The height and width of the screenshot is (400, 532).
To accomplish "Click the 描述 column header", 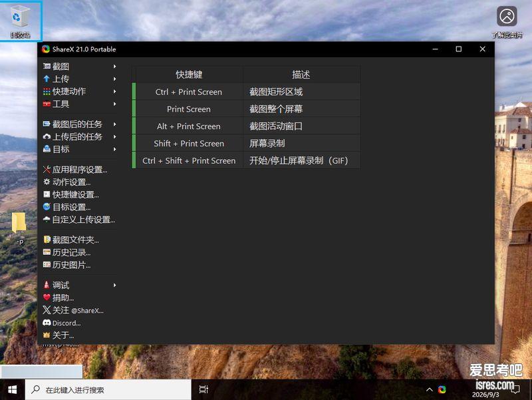I will (301, 75).
